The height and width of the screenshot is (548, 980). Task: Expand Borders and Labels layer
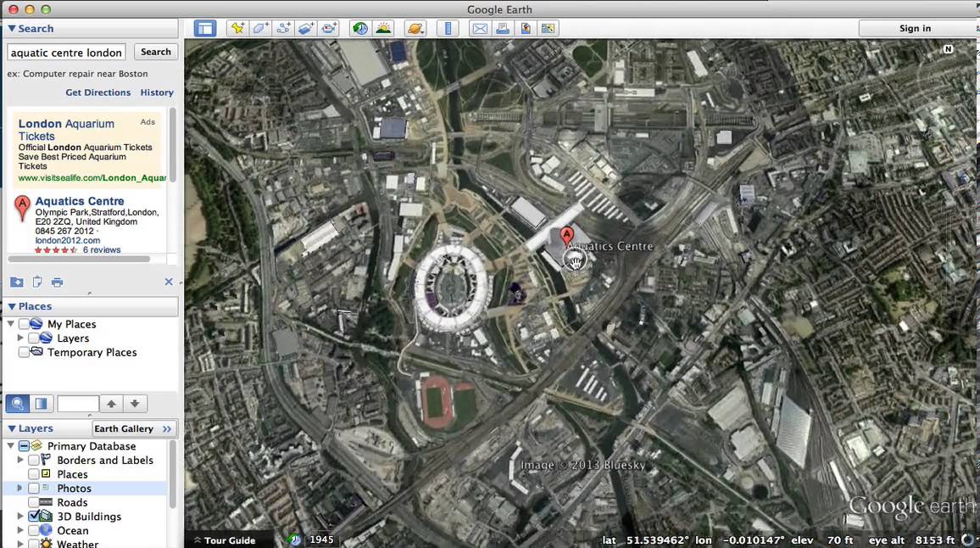coord(20,460)
